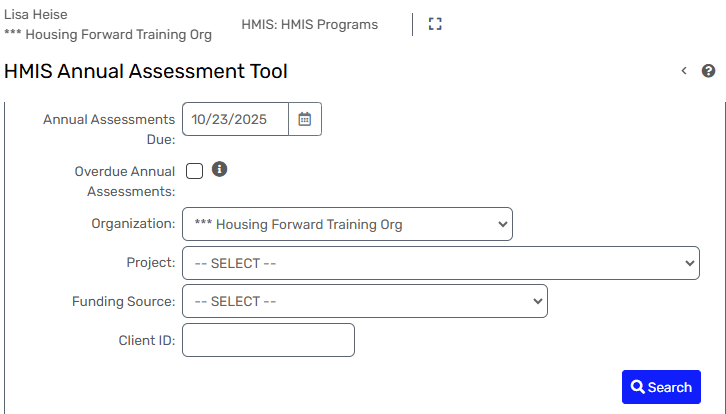
Task: Click the Annual Assessments Due date field
Action: 236,119
